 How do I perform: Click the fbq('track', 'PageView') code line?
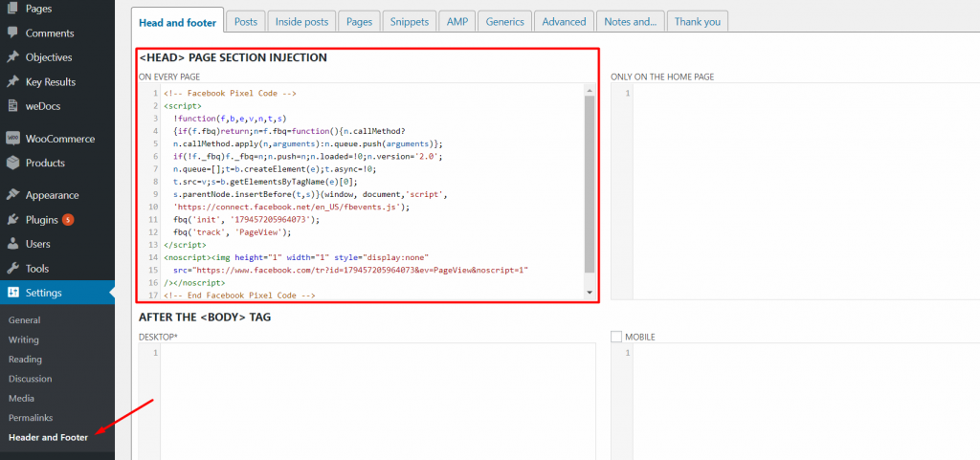(x=234, y=231)
